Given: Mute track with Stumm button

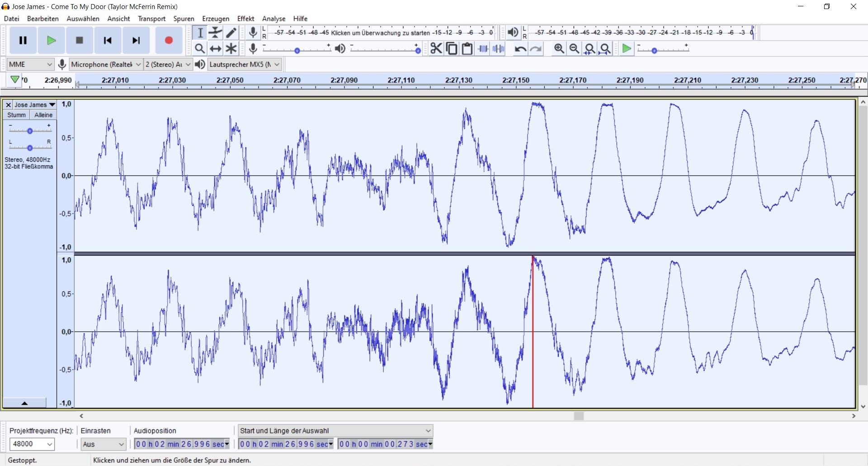Looking at the screenshot, I should 16,115.
